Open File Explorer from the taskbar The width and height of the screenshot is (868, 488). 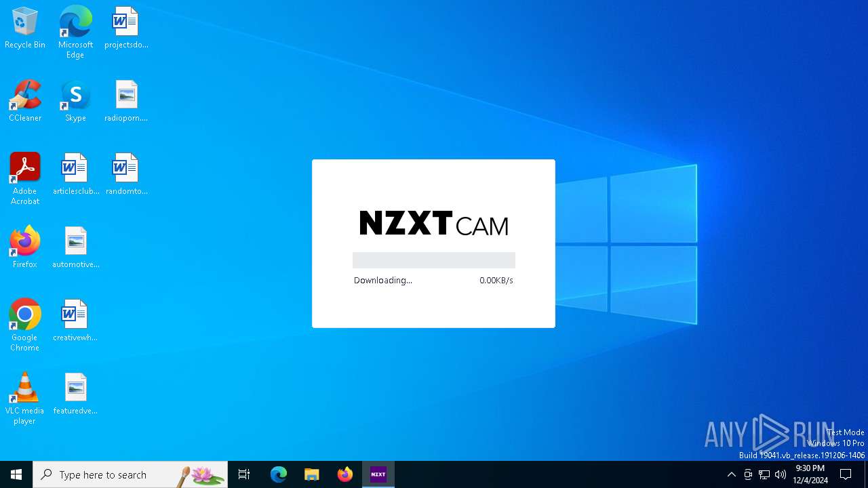tap(312, 474)
